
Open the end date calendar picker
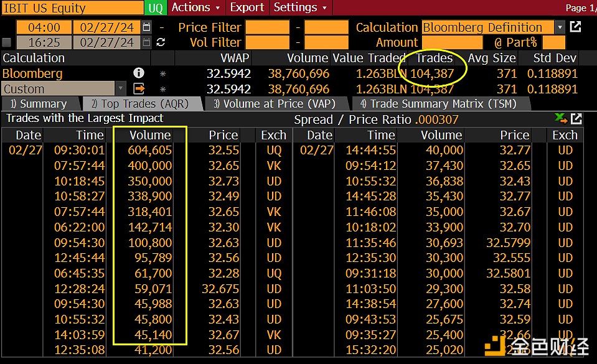pos(146,42)
